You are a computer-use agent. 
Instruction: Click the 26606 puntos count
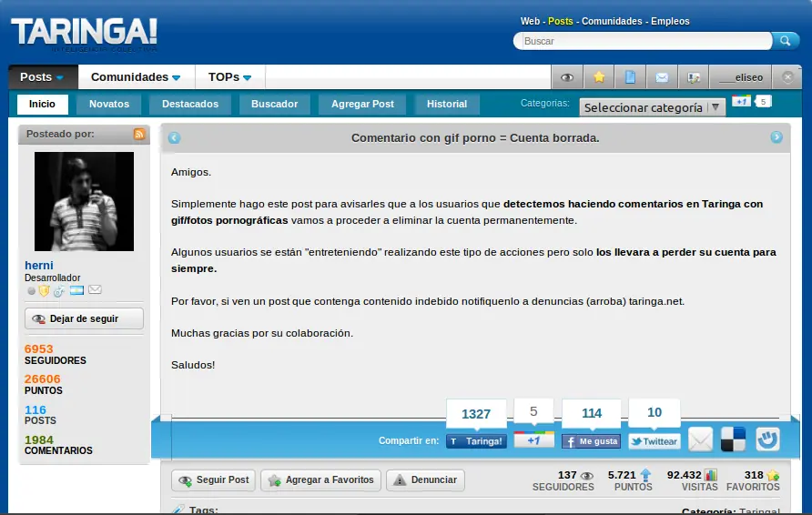pyautogui.click(x=43, y=379)
